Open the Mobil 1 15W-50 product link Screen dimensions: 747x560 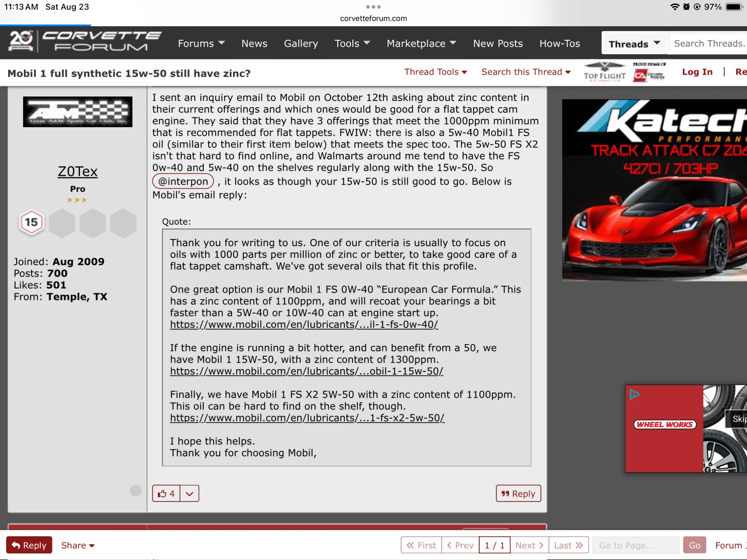click(x=306, y=371)
